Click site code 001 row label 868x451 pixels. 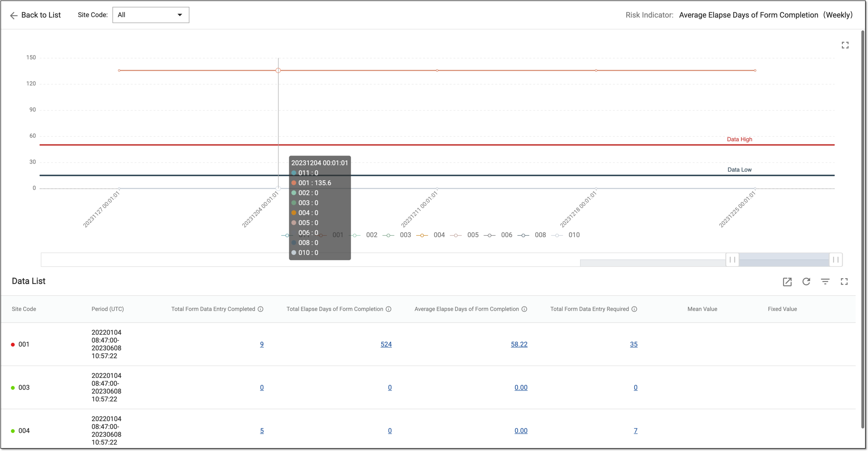24,344
